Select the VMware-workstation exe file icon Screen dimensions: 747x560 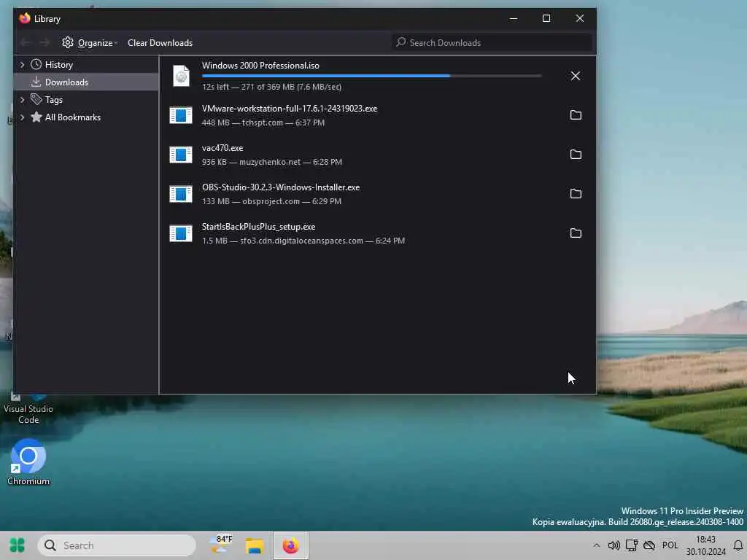[x=181, y=115]
